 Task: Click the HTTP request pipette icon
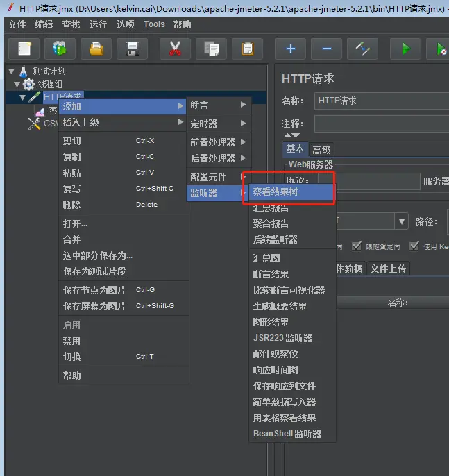(34, 97)
